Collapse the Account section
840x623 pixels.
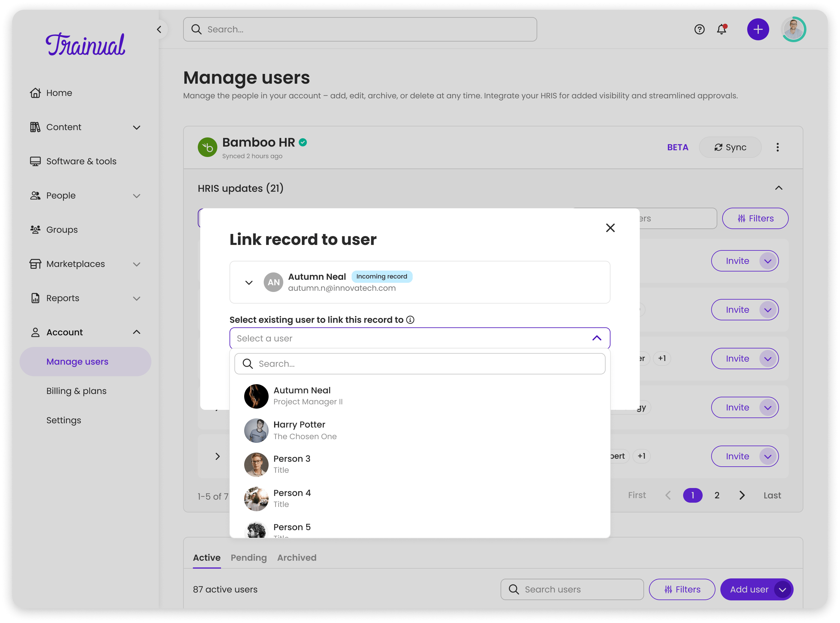point(136,332)
